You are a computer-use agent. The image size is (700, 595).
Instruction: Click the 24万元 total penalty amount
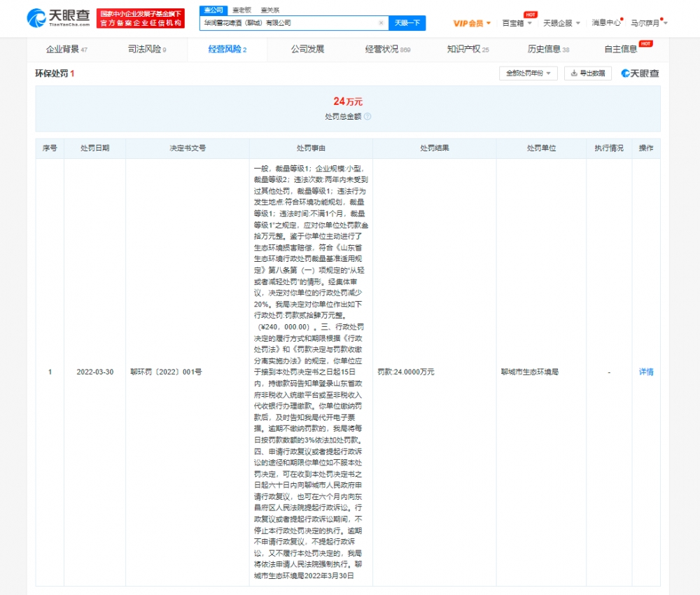tap(348, 101)
